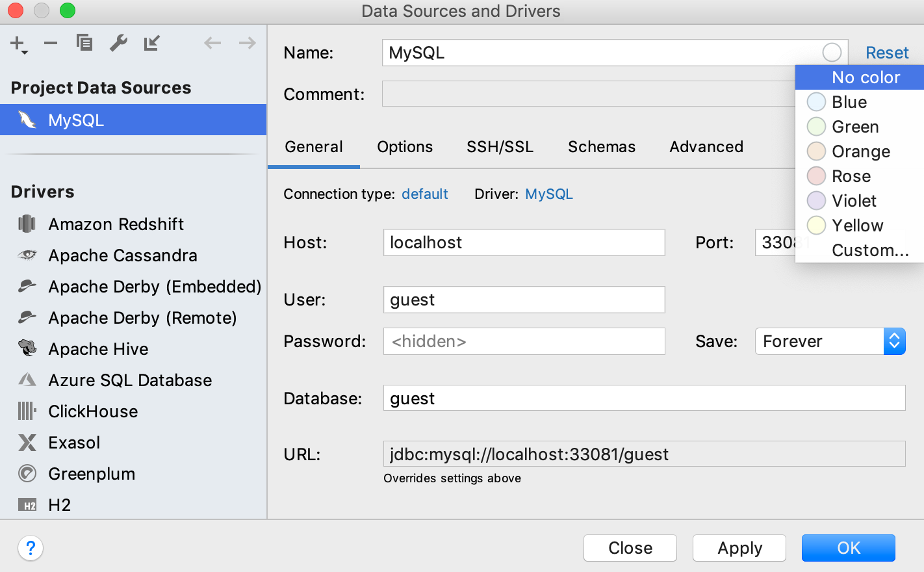Viewport: 924px width, 572px height.
Task: Open the Schemas tab
Action: 602,147
